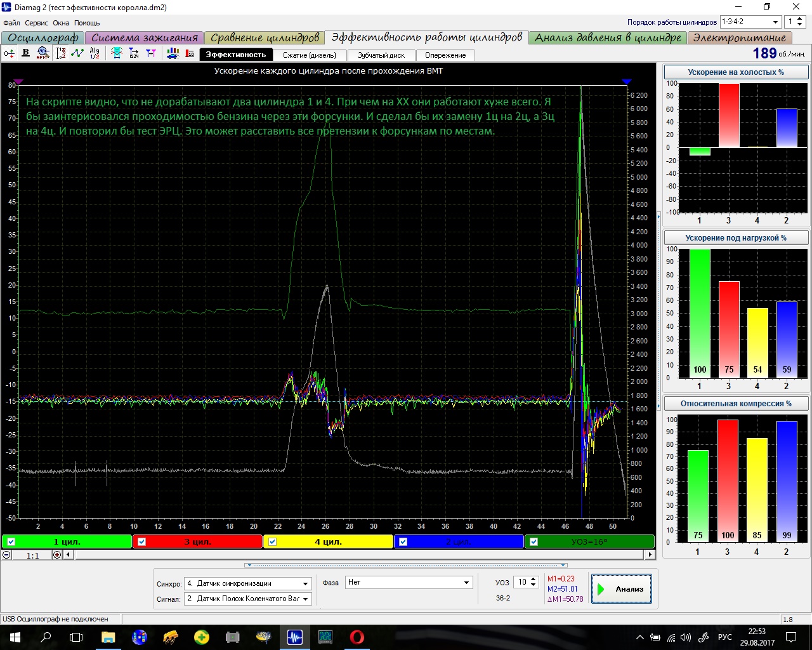Open the cylinder firing order dropdown 1-3-4-2
This screenshot has width=812, height=650.
[x=750, y=22]
